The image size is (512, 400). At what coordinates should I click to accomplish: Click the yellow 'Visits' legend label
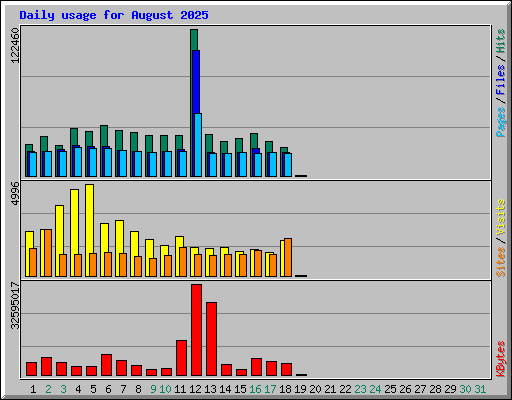pos(500,217)
